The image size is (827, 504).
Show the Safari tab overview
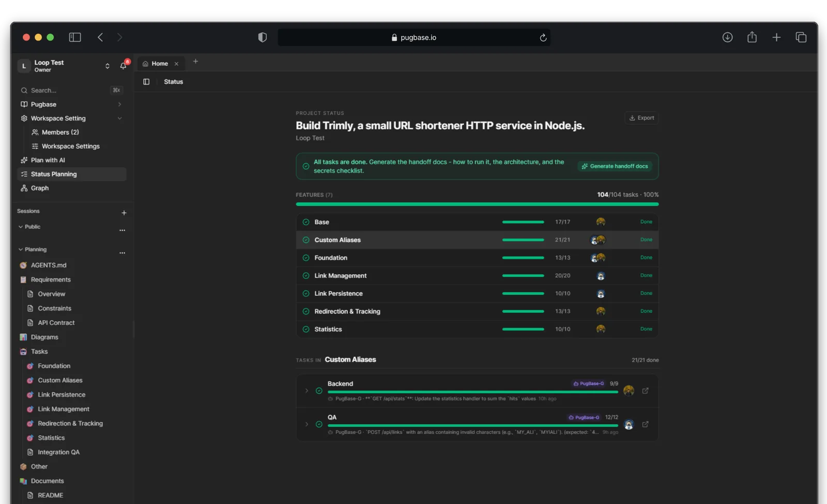pyautogui.click(x=801, y=37)
